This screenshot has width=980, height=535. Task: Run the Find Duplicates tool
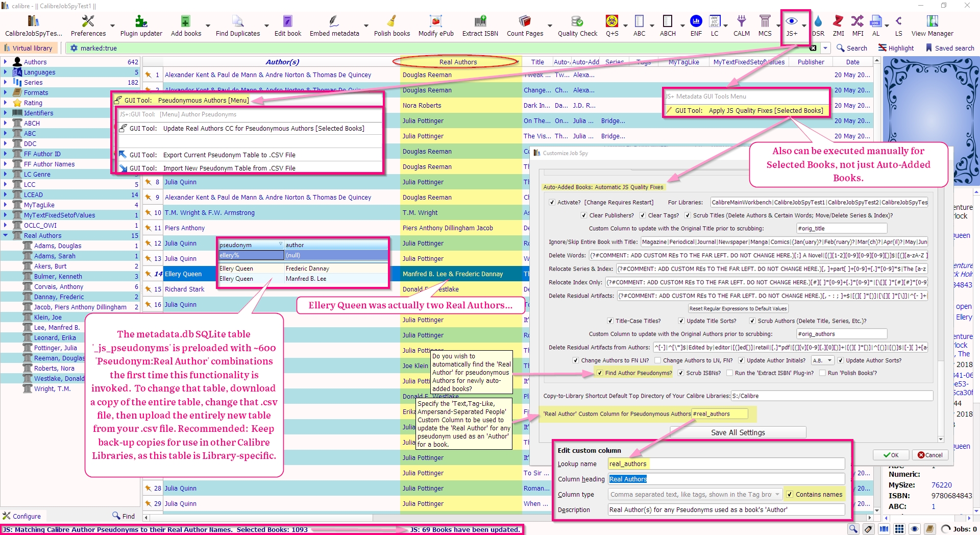237,26
